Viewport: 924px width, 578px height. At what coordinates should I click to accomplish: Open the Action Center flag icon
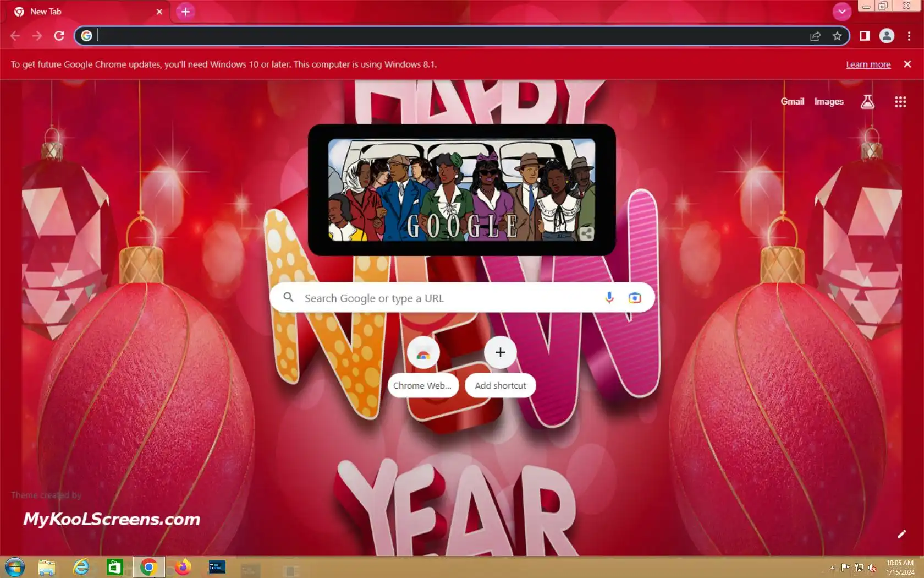pyautogui.click(x=845, y=568)
